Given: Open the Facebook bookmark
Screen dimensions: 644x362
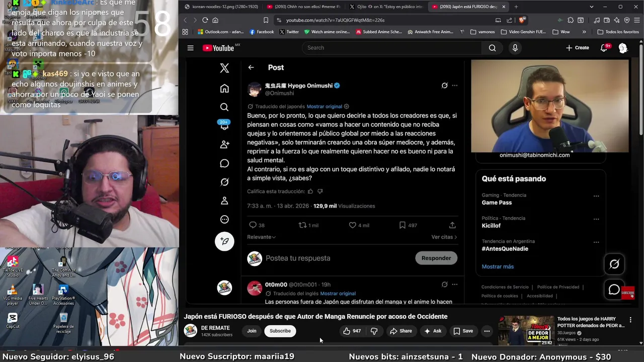Looking at the screenshot, I should tap(262, 32).
